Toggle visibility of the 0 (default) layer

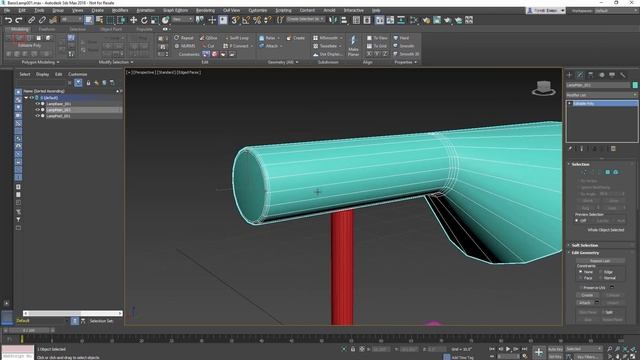[x=31, y=98]
